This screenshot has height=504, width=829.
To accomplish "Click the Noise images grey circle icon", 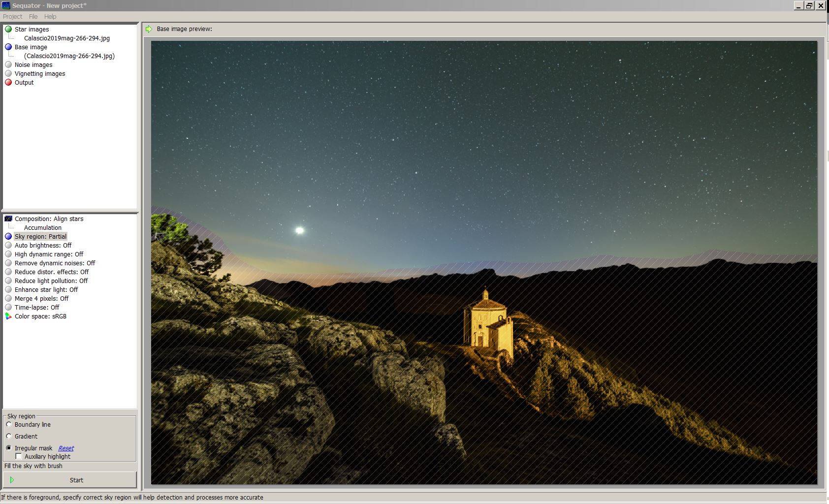I will click(8, 65).
